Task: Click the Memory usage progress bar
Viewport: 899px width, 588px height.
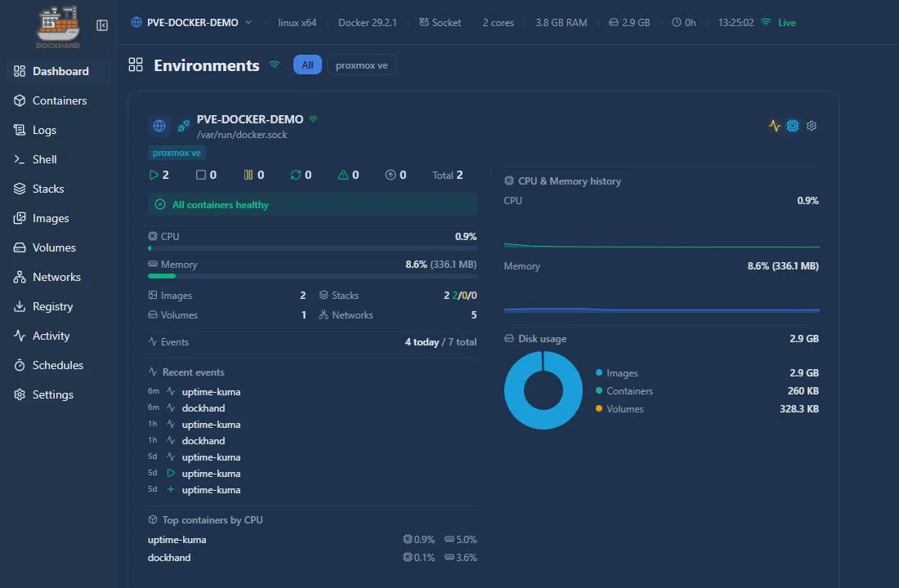Action: (x=312, y=276)
